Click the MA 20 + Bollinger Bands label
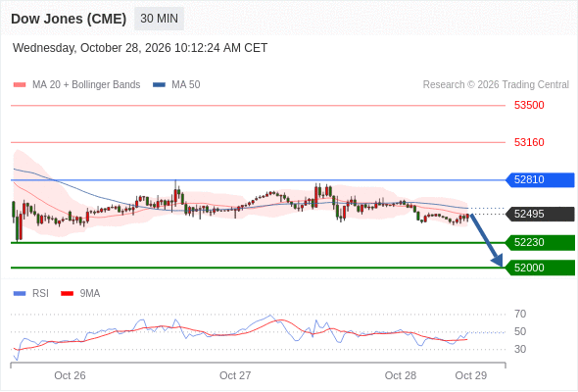The width and height of the screenshot is (578, 392). point(86,85)
